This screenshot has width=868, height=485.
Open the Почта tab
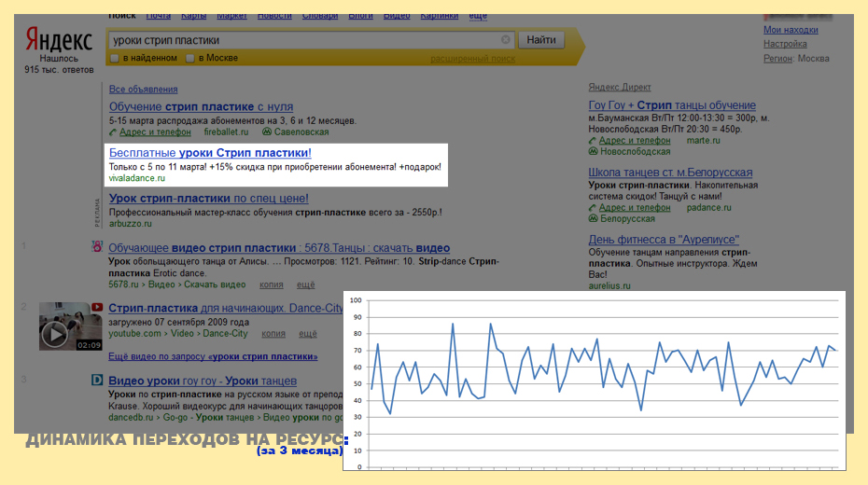pos(159,16)
